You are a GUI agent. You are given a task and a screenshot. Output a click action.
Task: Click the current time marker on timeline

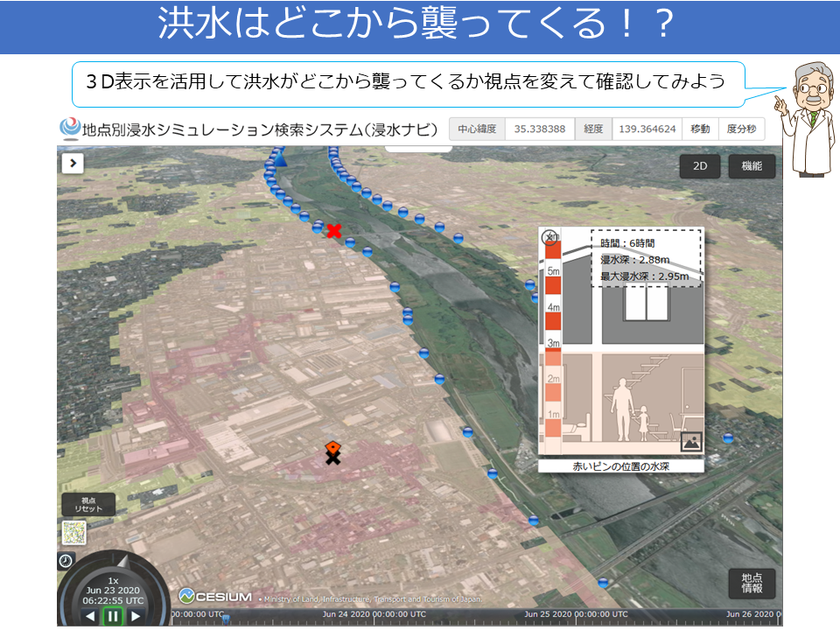point(226,619)
